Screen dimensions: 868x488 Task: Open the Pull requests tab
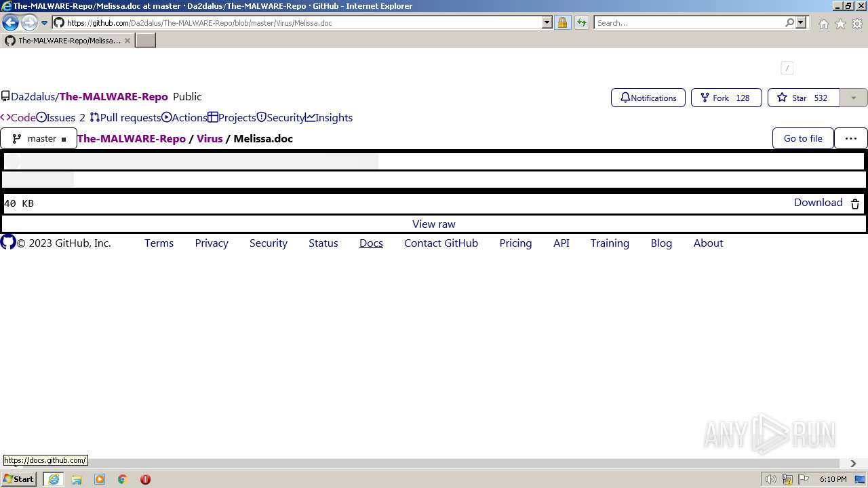125,118
